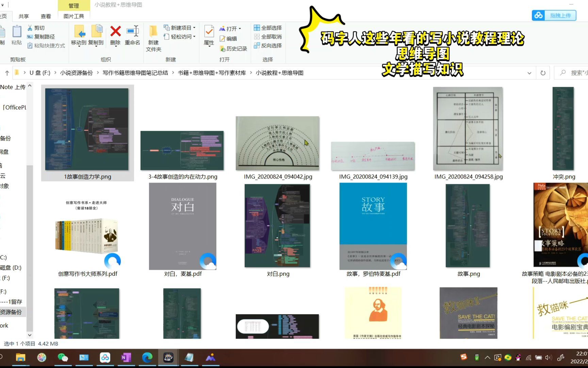Expand chevron after 写作书籍思维导图笔记总结 breadcrumb
Viewport: 588px width, 368px height.
point(173,73)
